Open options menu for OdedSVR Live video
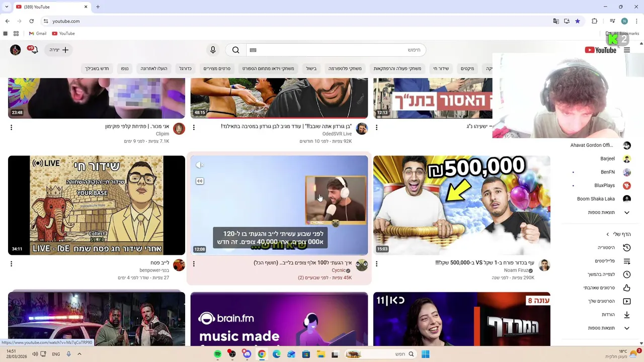644x362 pixels. coord(194,127)
